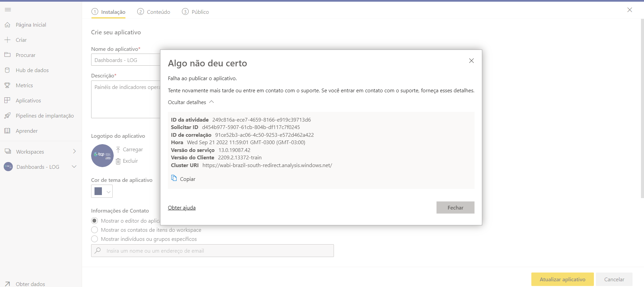Open the Obter ajuda link
This screenshot has height=287, width=644.
(x=182, y=208)
